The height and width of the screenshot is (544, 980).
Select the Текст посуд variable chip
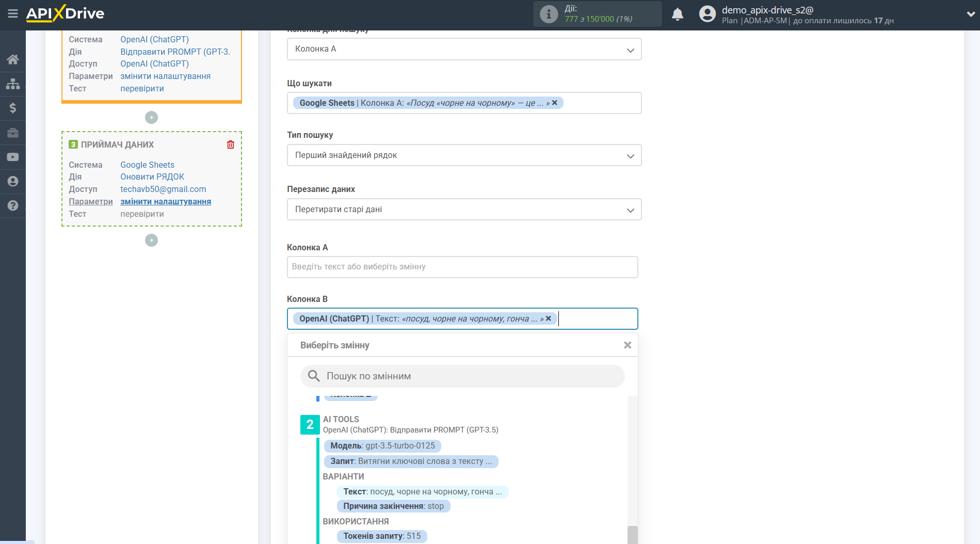click(422, 491)
